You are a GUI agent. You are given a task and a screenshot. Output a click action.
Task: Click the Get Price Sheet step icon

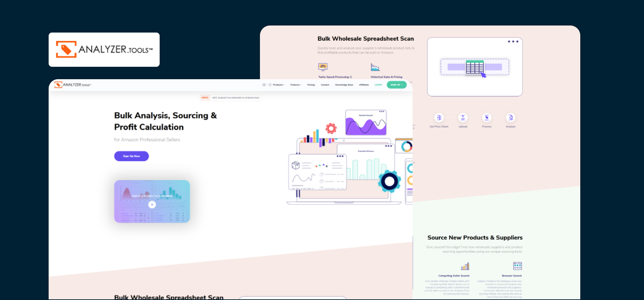[439, 117]
